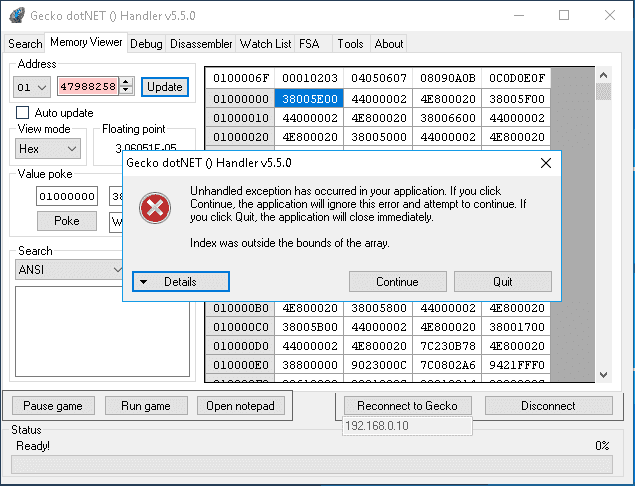Select row header 010000D0

click(241, 345)
